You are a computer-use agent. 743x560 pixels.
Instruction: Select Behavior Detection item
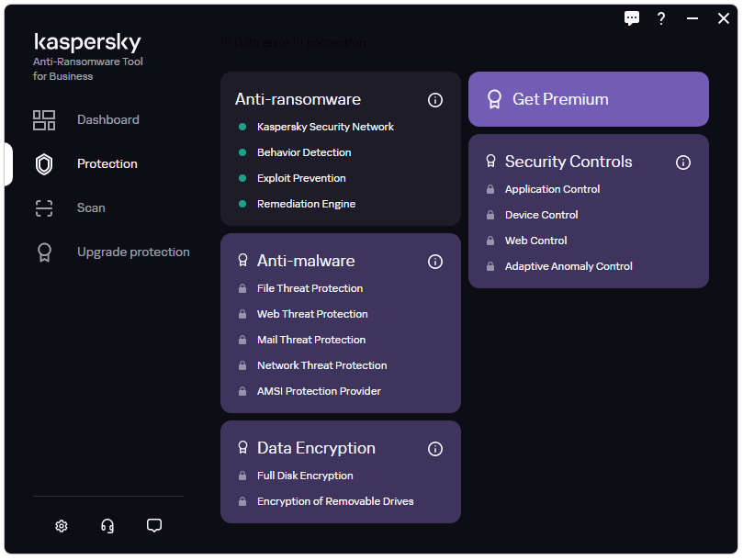[x=304, y=152]
